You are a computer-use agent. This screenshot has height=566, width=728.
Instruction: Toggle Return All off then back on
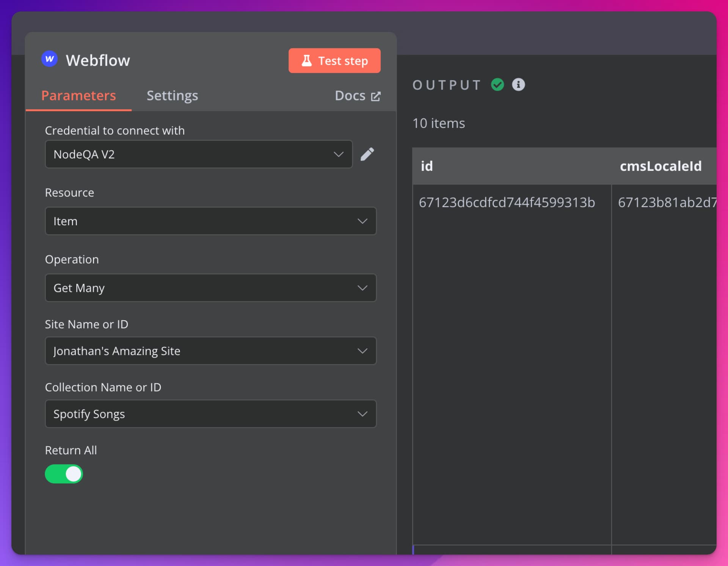(x=64, y=474)
